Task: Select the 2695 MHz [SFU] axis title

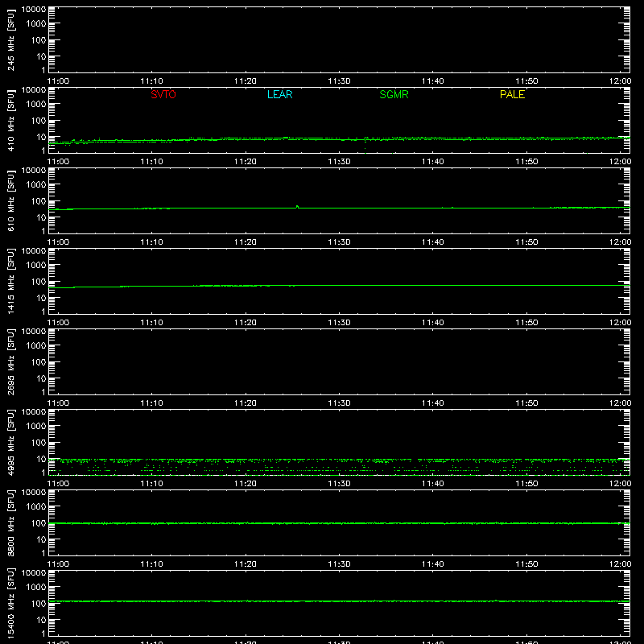Action: [x=11, y=361]
